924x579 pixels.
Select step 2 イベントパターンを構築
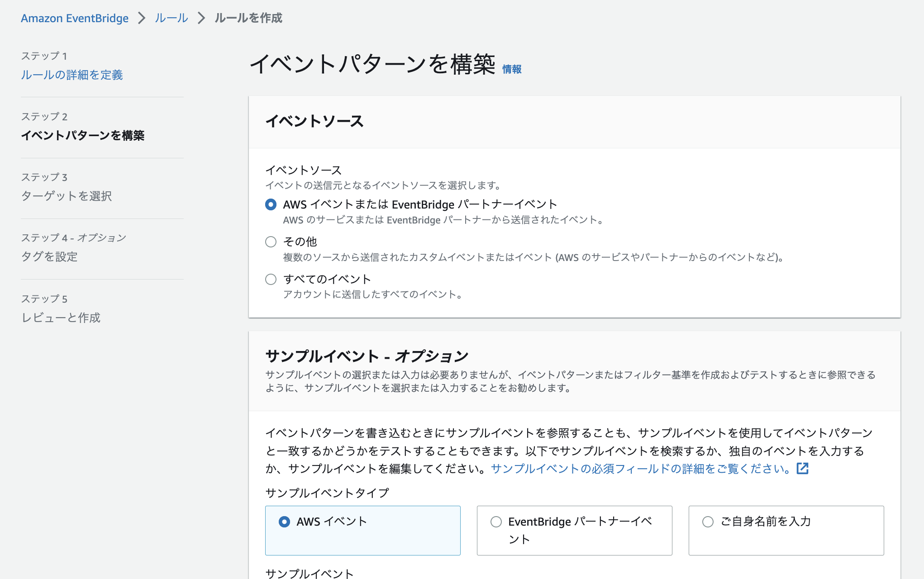(83, 135)
